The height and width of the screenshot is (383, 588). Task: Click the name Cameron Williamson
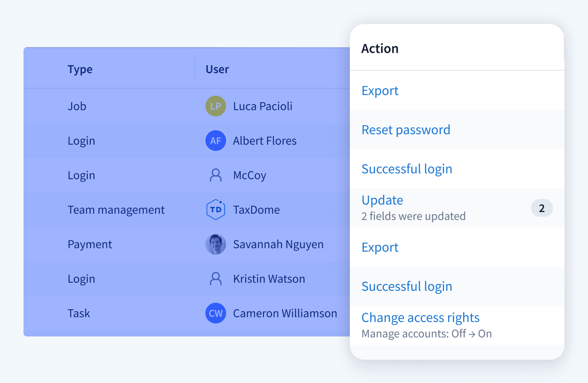click(x=285, y=314)
